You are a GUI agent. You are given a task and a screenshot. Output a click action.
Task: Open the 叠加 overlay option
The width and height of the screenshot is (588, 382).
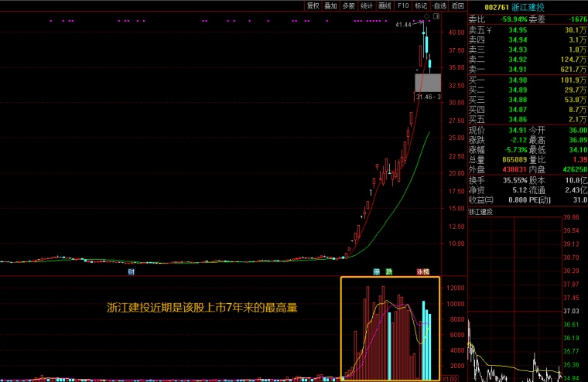point(330,5)
